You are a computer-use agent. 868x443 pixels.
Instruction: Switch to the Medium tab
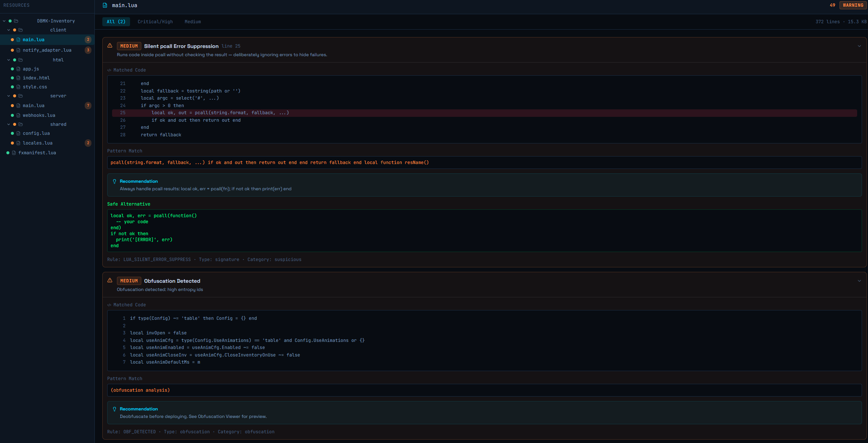(193, 22)
